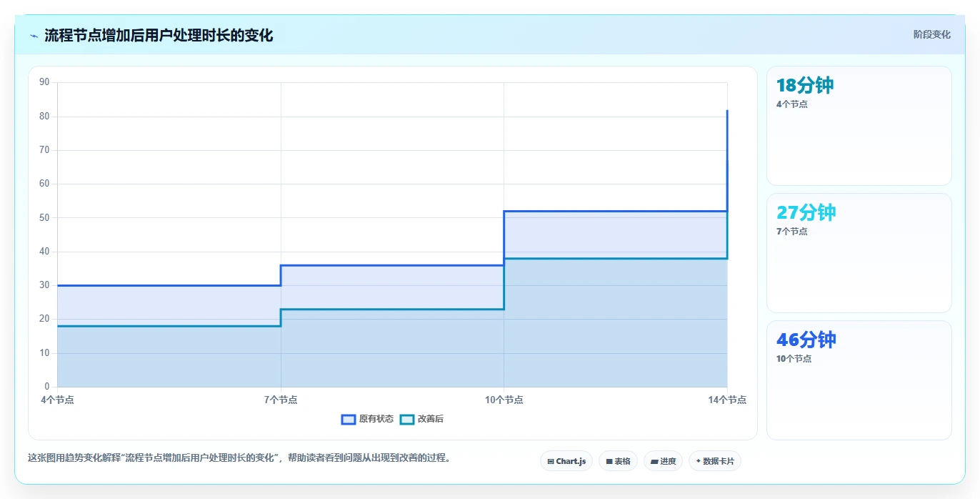This screenshot has height=499, width=980.
Task: Click the 表格 tag chip
Action: point(618,461)
